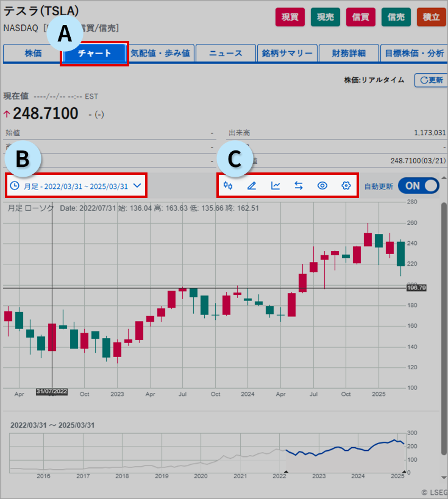
Task: Switch to the 株価 tab
Action: [x=33, y=53]
